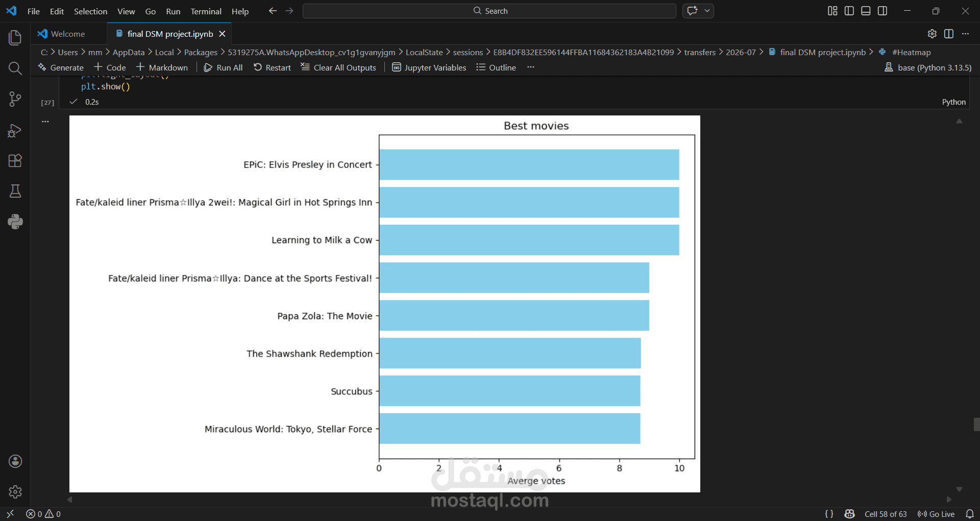980x521 pixels.
Task: Select the base Python 3.13.5 kernel picker
Action: [x=928, y=67]
